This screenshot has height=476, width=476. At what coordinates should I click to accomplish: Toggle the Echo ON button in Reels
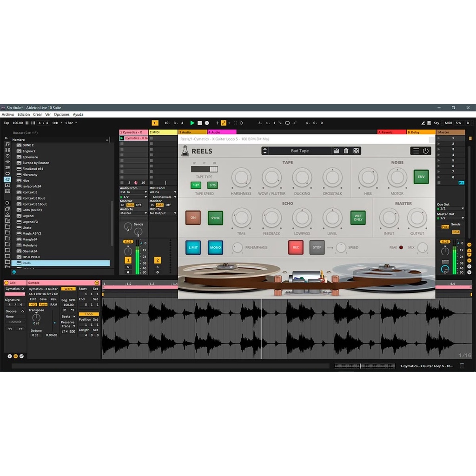pyautogui.click(x=193, y=218)
